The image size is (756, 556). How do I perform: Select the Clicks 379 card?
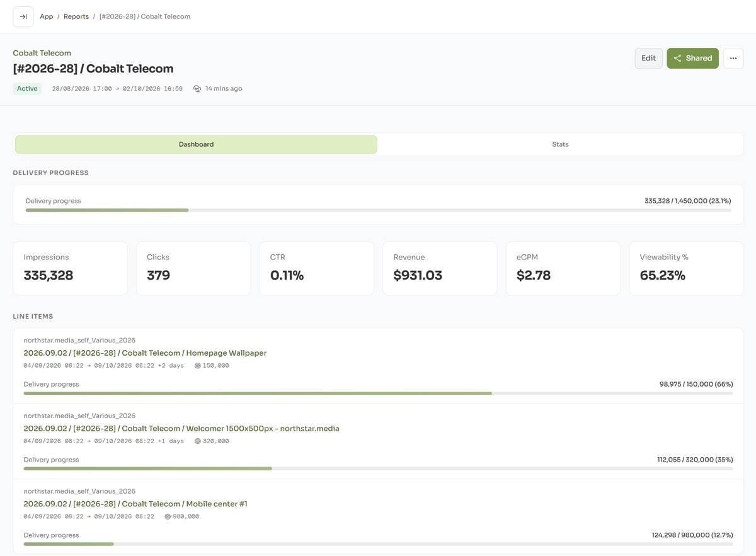pyautogui.click(x=193, y=268)
